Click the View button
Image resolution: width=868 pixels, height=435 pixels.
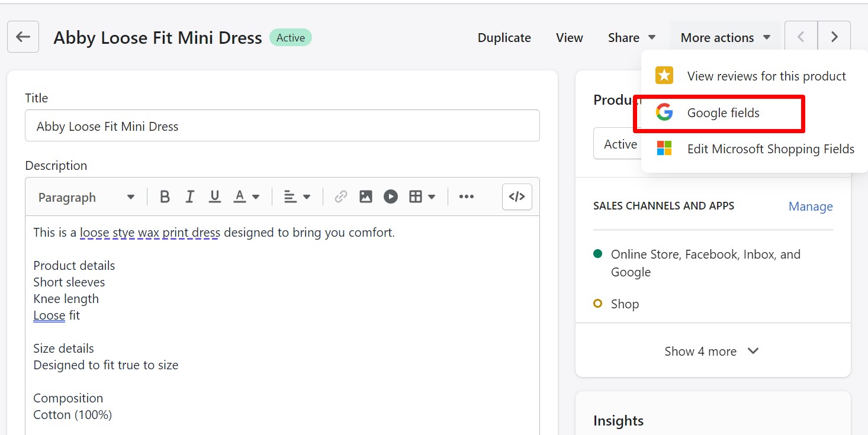[570, 37]
